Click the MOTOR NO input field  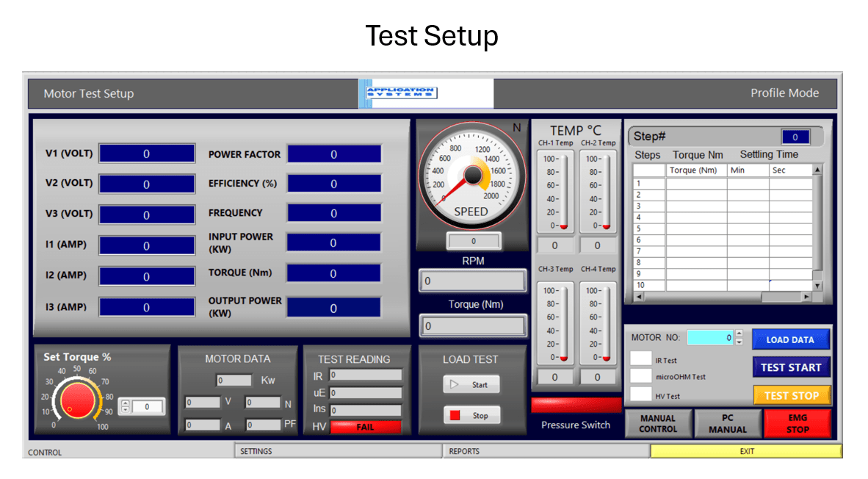(x=710, y=337)
